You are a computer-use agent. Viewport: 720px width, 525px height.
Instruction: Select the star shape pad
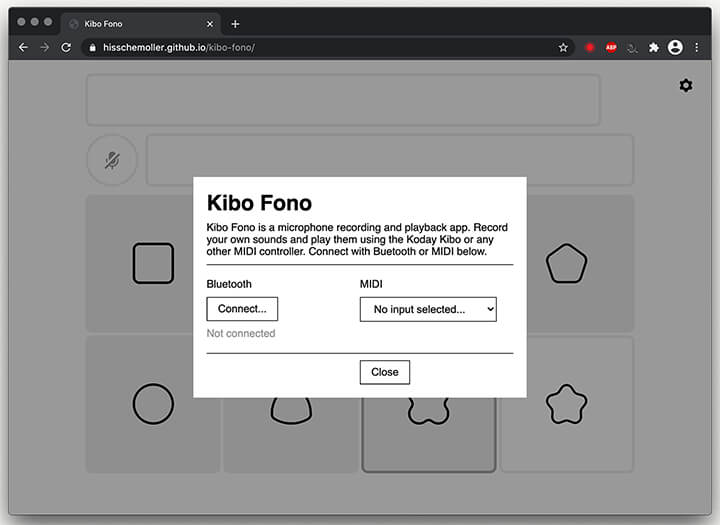566,404
